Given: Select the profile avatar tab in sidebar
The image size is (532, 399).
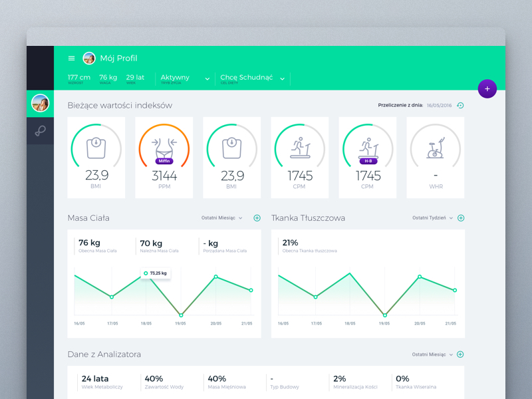Looking at the screenshot, I should click(40, 103).
